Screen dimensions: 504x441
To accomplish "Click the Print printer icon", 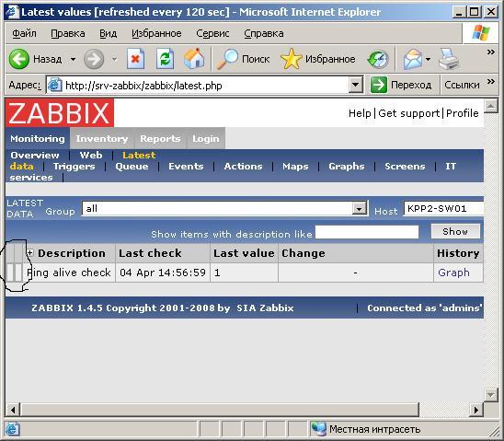I will tap(449, 59).
